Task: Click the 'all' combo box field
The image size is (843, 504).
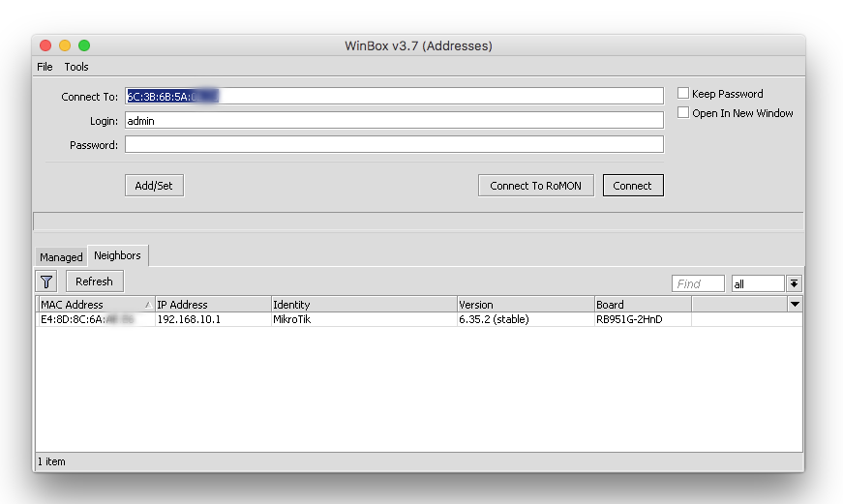Action: pyautogui.click(x=758, y=283)
